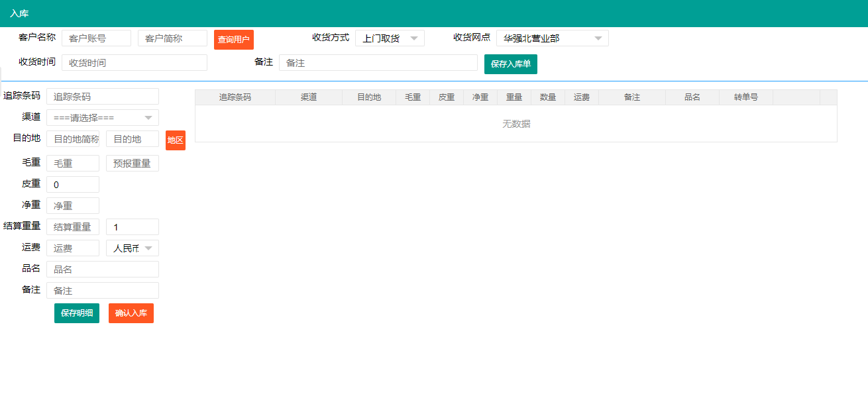The image size is (868, 398).
Task: Click the 品名 input field
Action: pos(103,270)
